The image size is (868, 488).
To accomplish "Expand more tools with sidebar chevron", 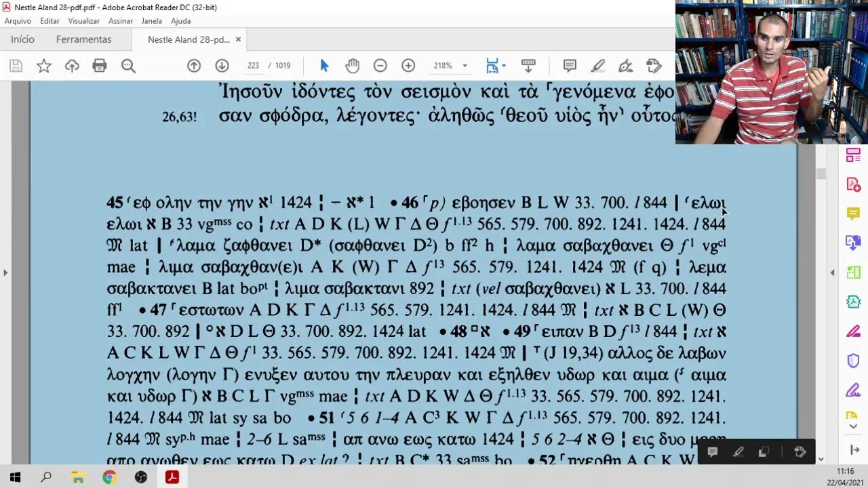I will (x=853, y=426).
